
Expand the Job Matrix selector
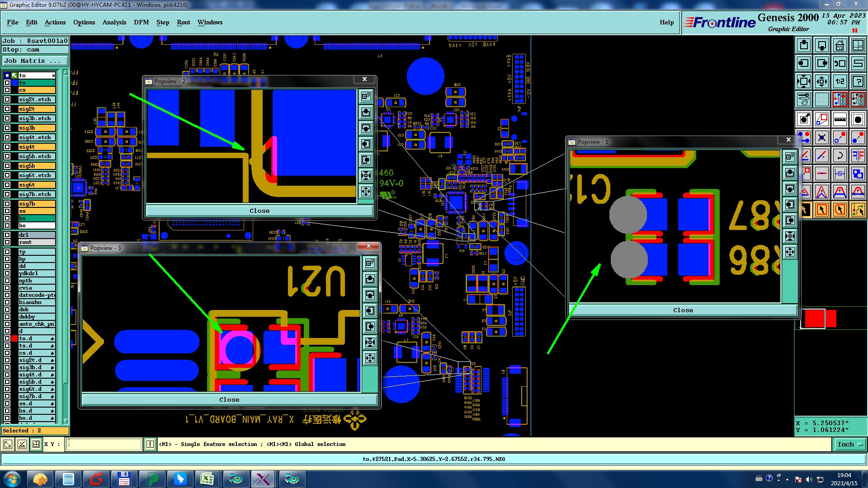pyautogui.click(x=35, y=61)
